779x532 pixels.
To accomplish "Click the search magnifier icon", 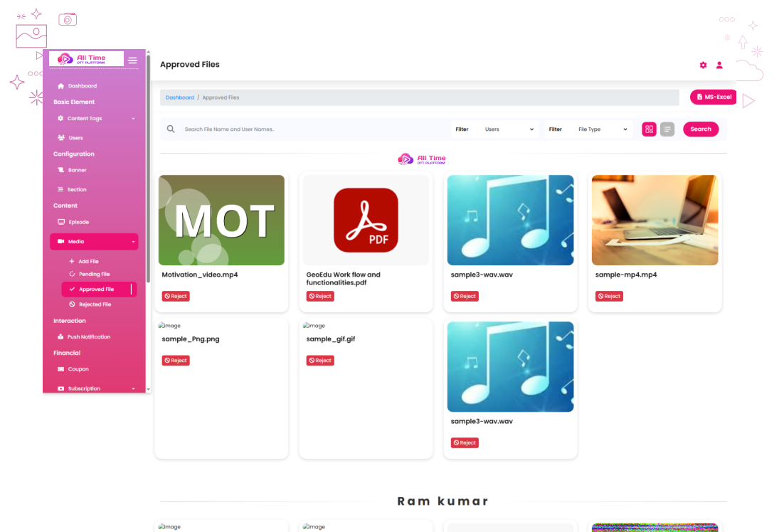I will pos(171,129).
